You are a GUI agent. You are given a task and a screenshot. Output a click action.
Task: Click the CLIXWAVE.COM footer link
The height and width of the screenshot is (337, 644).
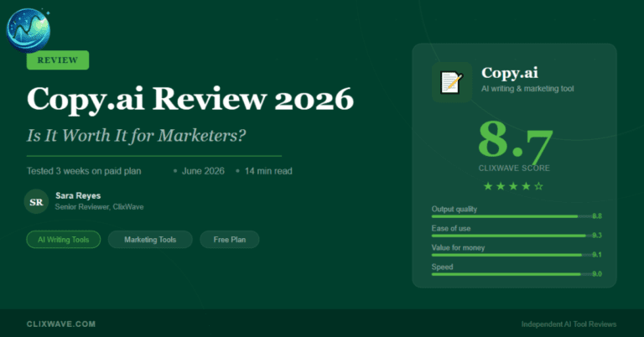tap(60, 324)
